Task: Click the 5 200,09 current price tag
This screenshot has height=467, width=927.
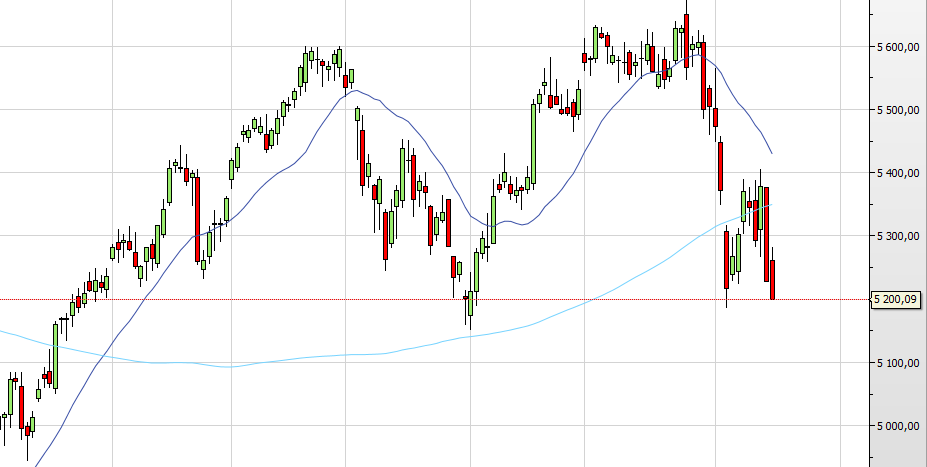Action: (x=896, y=300)
